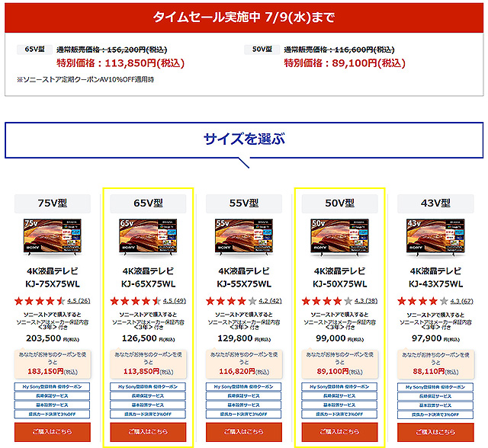Click the star rating of KJ-65X75WL

pyautogui.click(x=136, y=301)
